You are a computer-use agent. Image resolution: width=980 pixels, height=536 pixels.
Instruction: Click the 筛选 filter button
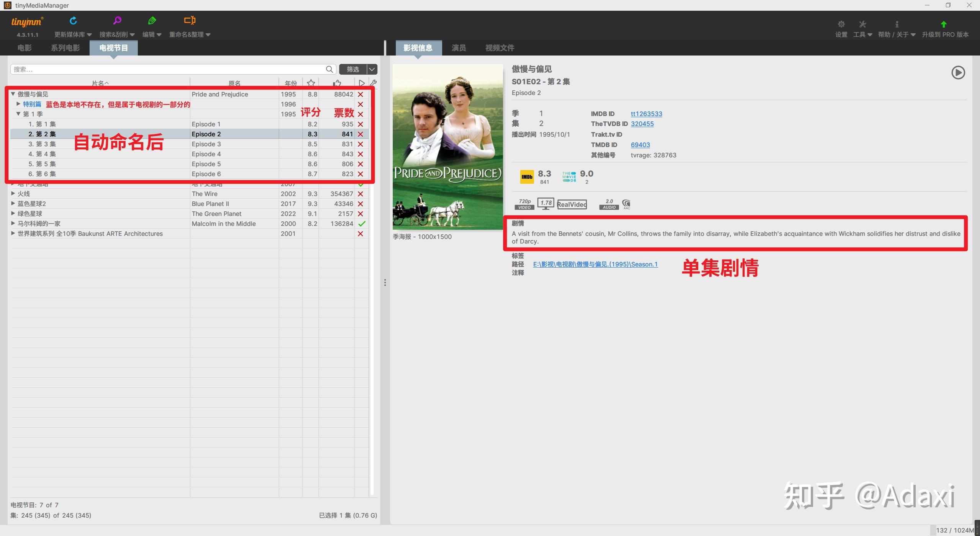[x=353, y=69]
